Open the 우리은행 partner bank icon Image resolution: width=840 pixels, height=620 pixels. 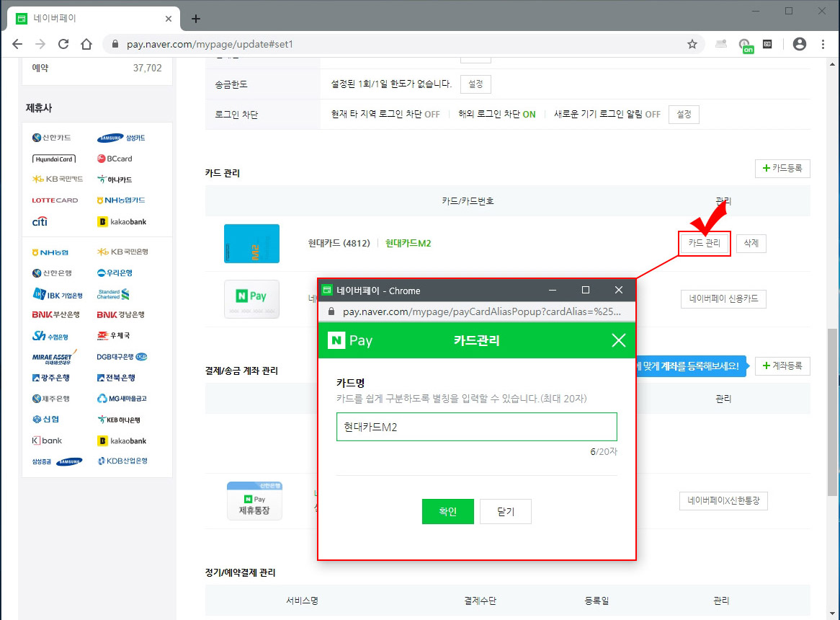click(x=115, y=273)
